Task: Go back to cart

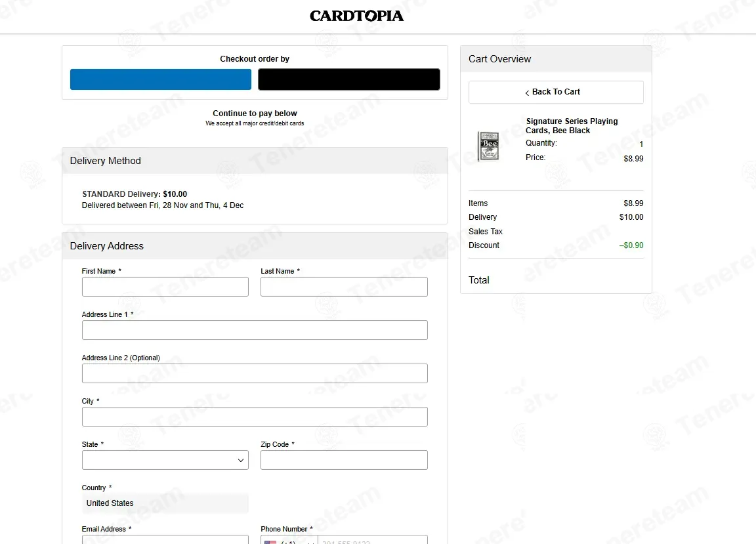Action: 555,92
